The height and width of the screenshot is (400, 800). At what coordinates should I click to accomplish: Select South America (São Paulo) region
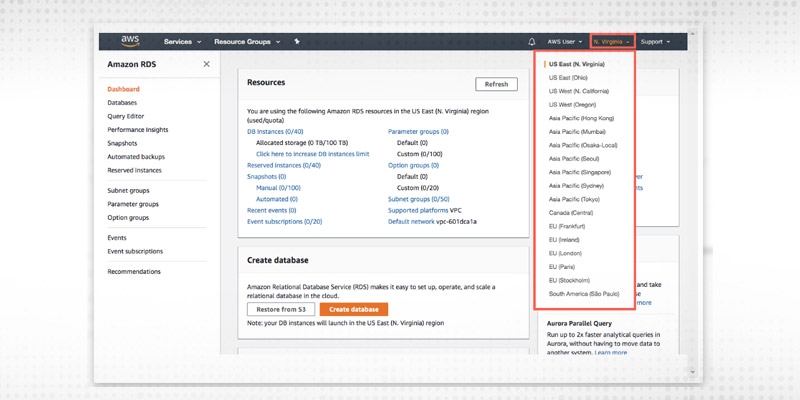(584, 294)
